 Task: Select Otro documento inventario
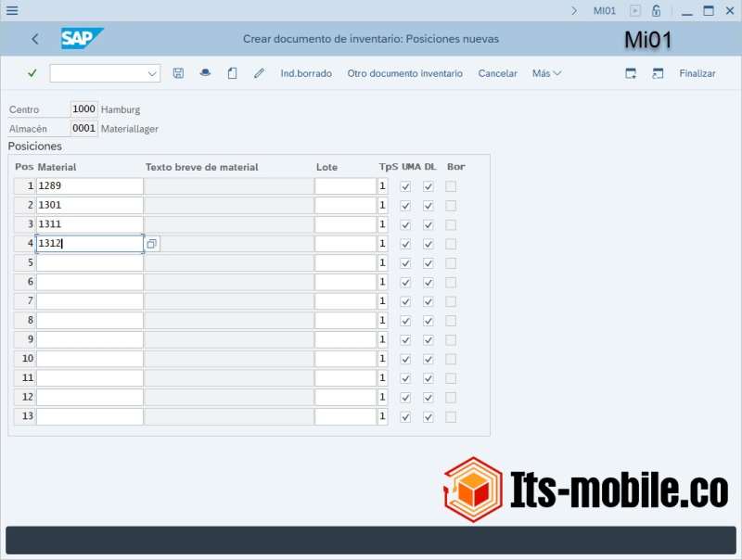404,73
